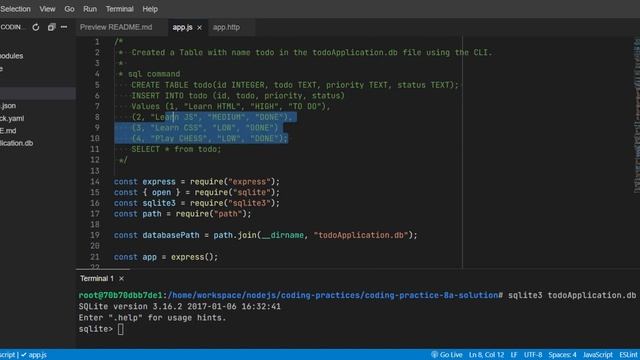Switch to app.http tab
Viewport: 640px width, 360px height.
[x=226, y=27]
